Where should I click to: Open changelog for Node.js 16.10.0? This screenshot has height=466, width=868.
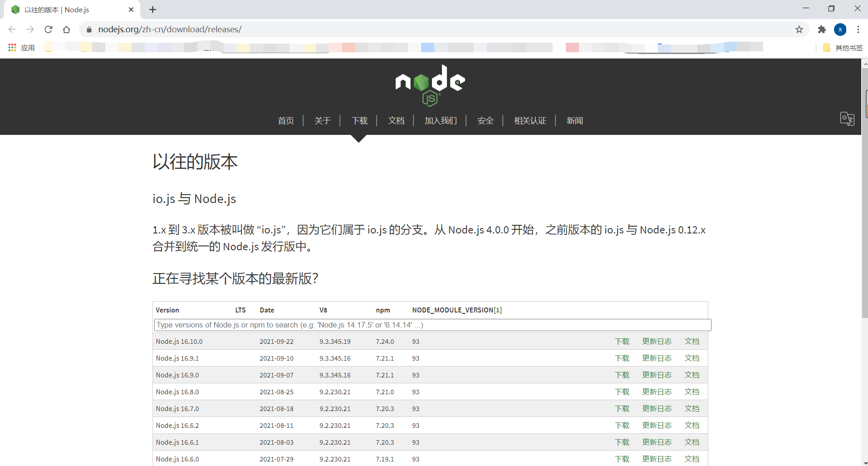pos(657,342)
